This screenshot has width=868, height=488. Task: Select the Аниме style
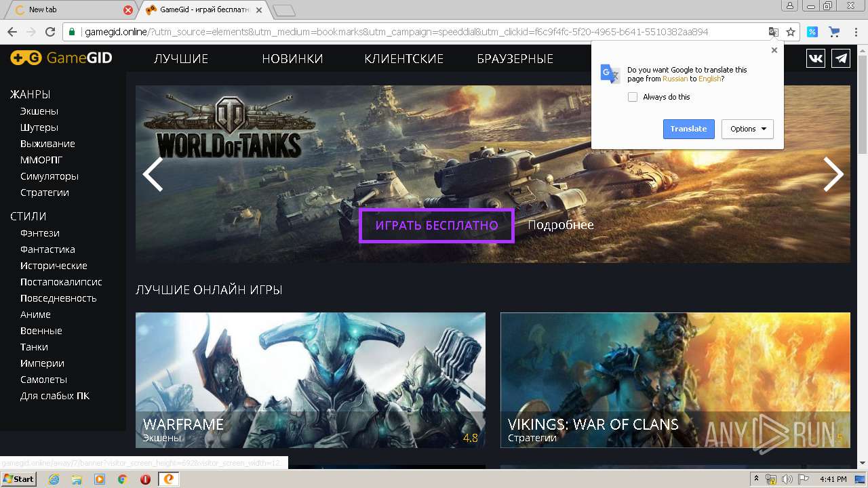[35, 314]
